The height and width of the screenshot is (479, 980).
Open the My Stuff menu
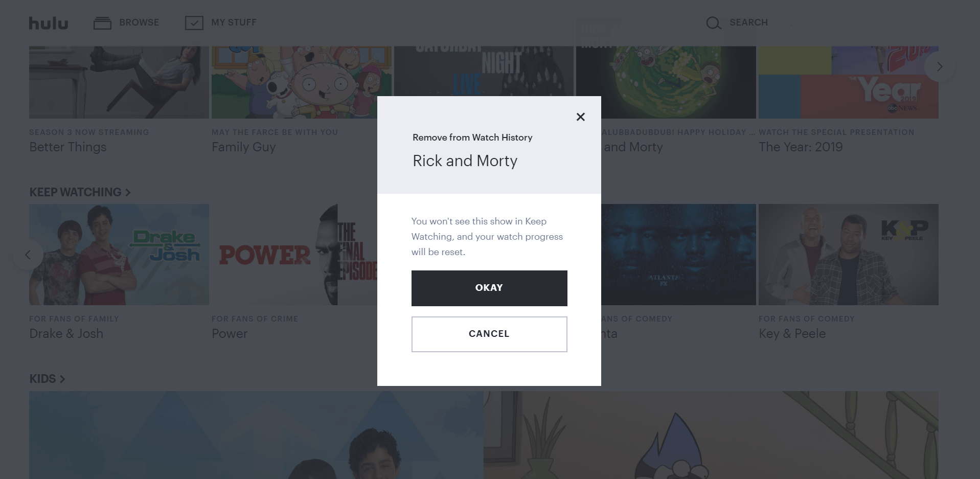234,22
